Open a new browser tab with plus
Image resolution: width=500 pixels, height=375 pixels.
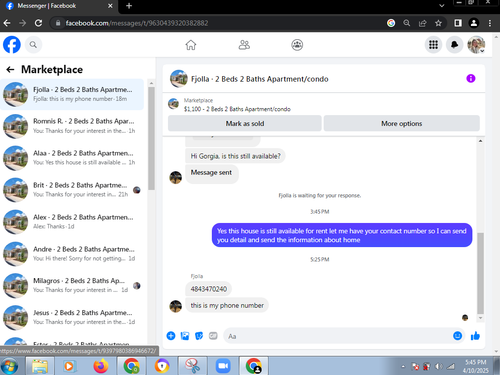[x=129, y=6]
